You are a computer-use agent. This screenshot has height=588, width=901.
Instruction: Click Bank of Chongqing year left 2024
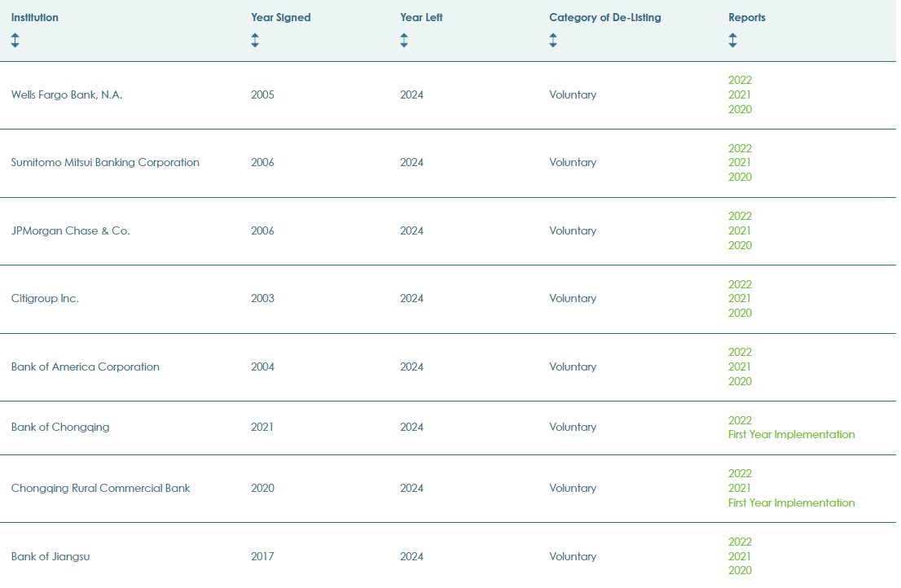(x=411, y=428)
